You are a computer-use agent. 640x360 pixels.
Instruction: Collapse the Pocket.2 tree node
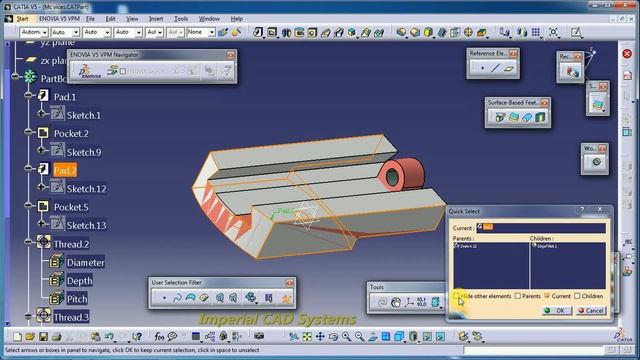(28, 132)
